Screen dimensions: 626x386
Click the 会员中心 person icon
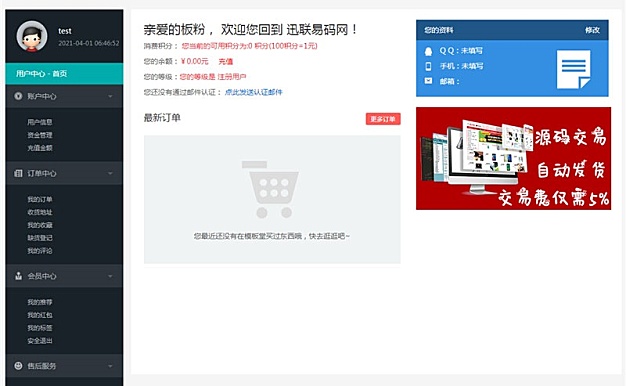pos(18,276)
